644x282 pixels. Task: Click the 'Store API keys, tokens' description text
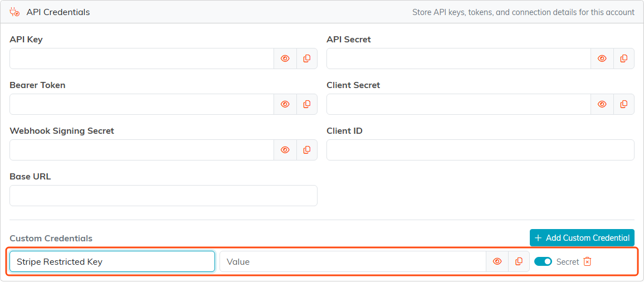523,12
